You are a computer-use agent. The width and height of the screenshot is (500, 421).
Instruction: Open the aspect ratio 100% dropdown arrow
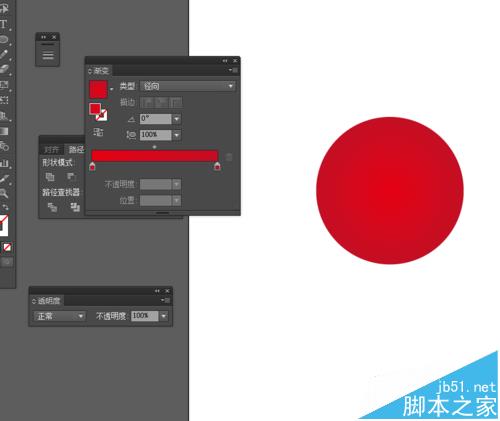point(177,135)
